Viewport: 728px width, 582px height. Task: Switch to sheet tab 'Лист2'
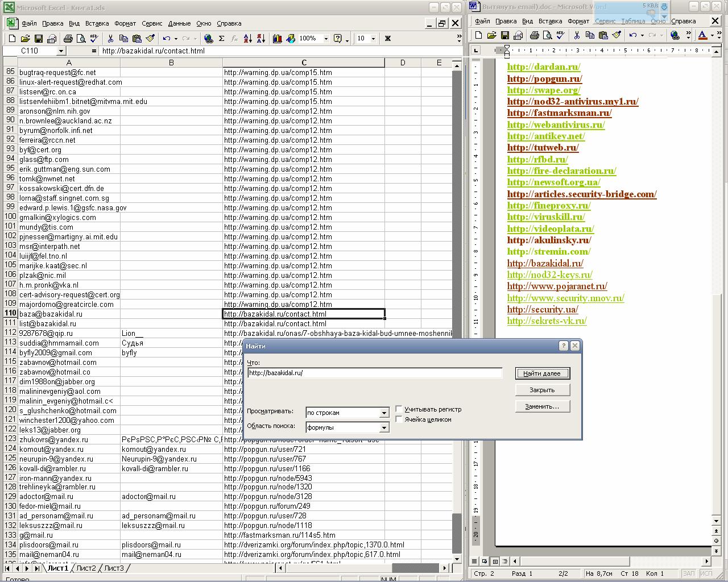click(86, 568)
